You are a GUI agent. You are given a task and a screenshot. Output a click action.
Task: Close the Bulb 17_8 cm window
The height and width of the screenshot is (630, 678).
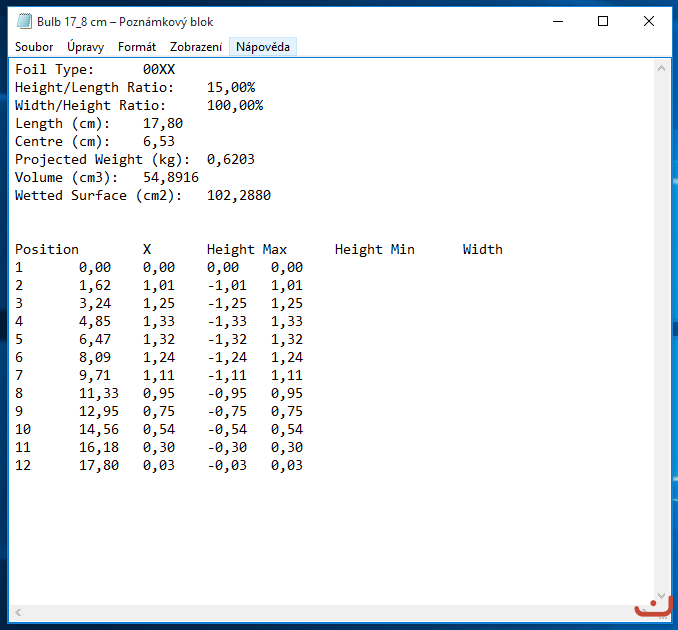point(649,21)
